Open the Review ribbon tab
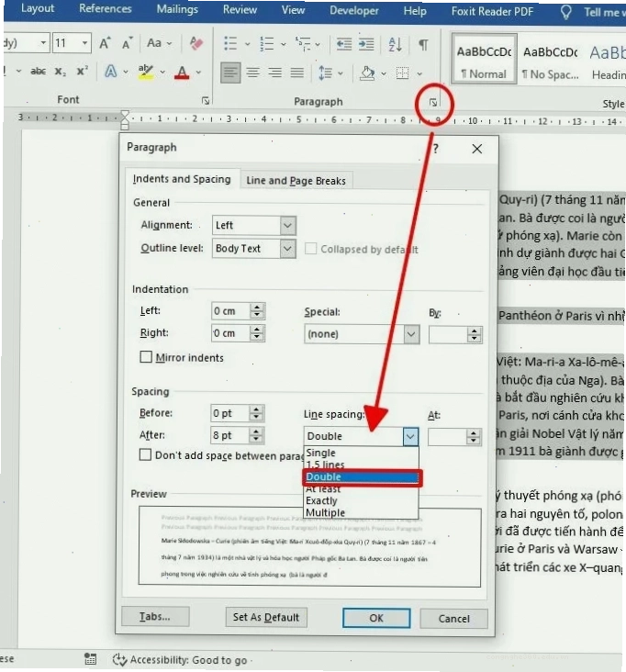This screenshot has width=626, height=672. click(x=240, y=9)
